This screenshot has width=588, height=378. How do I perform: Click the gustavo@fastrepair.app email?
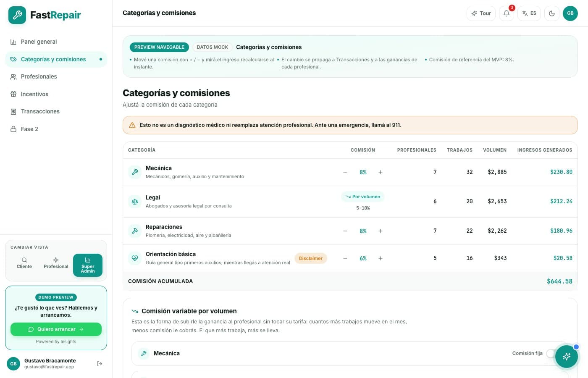click(49, 367)
